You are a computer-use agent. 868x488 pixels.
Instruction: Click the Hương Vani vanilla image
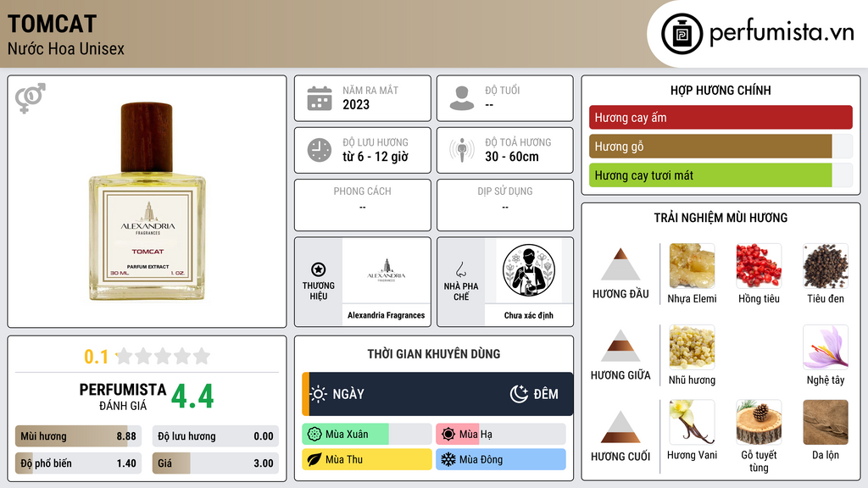coord(692,422)
